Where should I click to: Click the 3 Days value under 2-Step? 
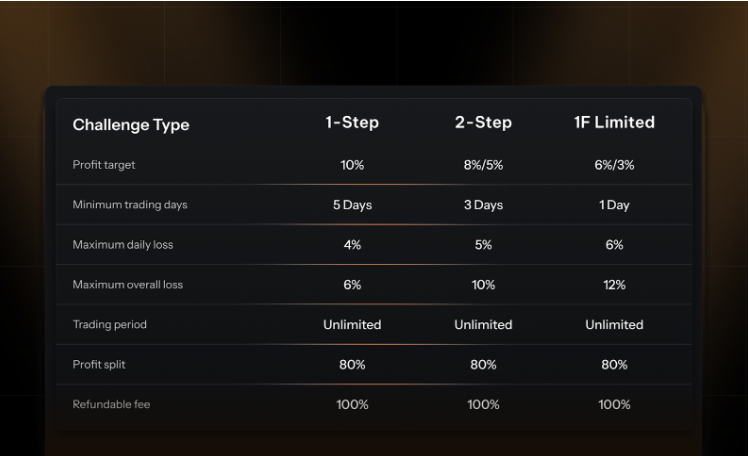click(x=483, y=205)
